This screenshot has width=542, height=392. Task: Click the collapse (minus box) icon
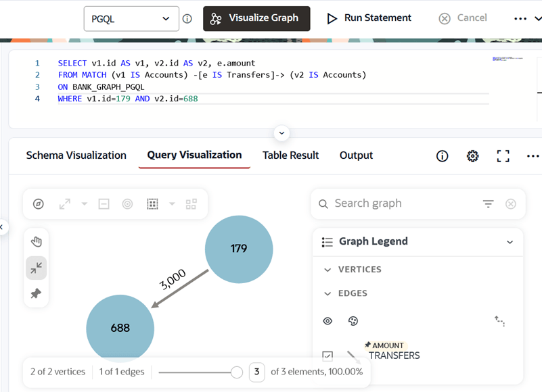tap(104, 204)
